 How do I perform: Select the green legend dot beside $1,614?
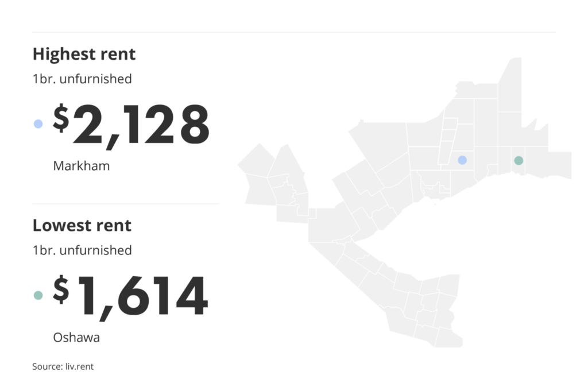[x=38, y=295]
